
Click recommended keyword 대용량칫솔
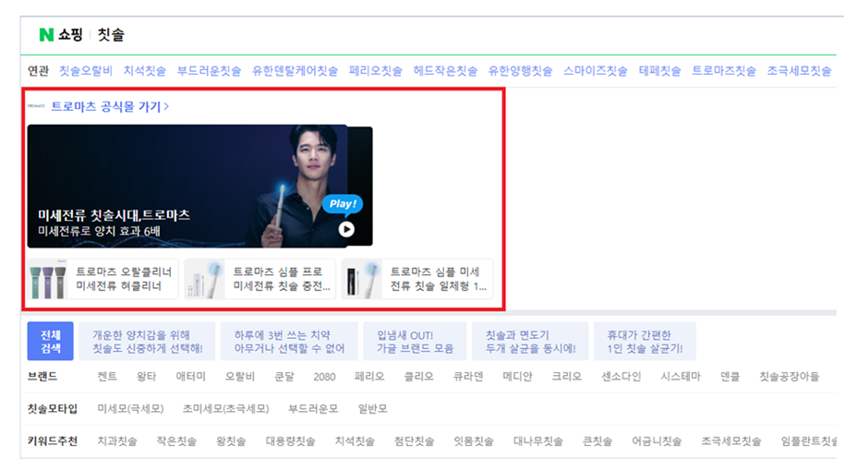[x=290, y=441]
